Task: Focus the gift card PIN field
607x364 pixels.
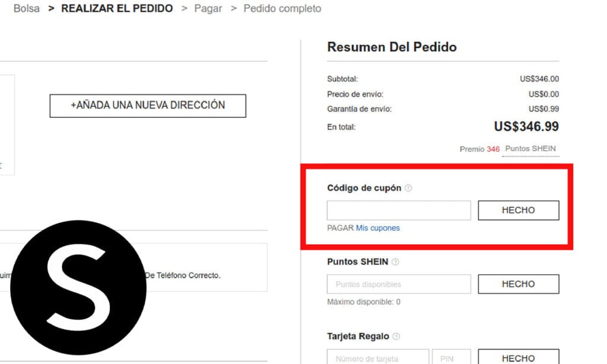Action: pyautogui.click(x=451, y=357)
